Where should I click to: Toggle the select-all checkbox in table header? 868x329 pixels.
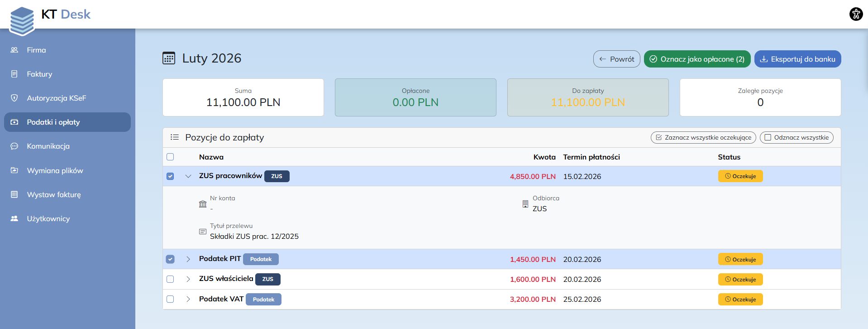170,157
